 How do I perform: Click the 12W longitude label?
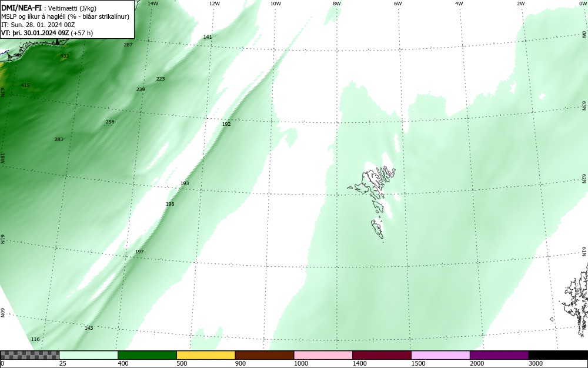point(214,4)
